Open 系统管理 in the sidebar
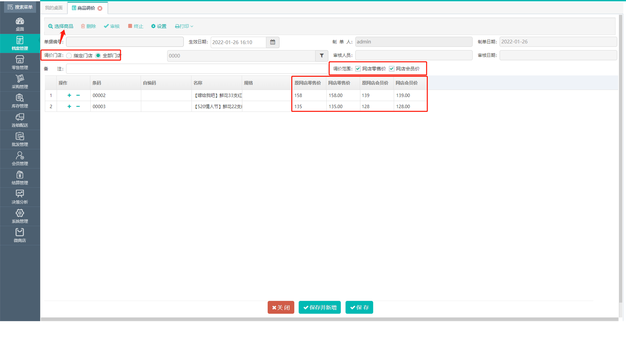 point(20,216)
